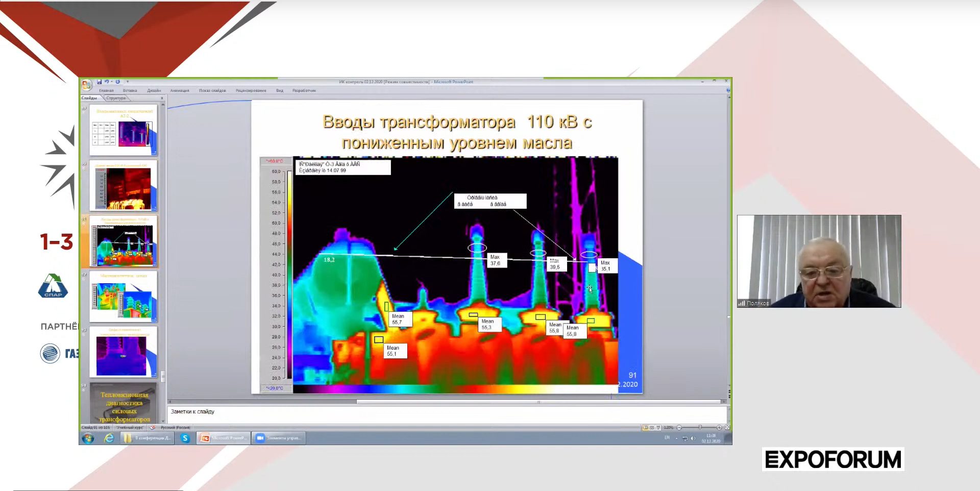This screenshot has width=980, height=491.
Task: Open the Windows Start menu
Action: pos(88,438)
